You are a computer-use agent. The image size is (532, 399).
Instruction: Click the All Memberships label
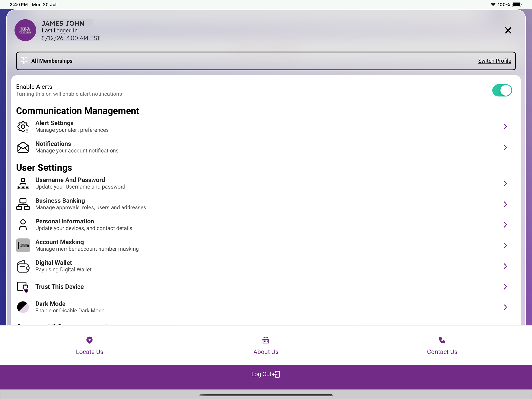click(x=52, y=61)
